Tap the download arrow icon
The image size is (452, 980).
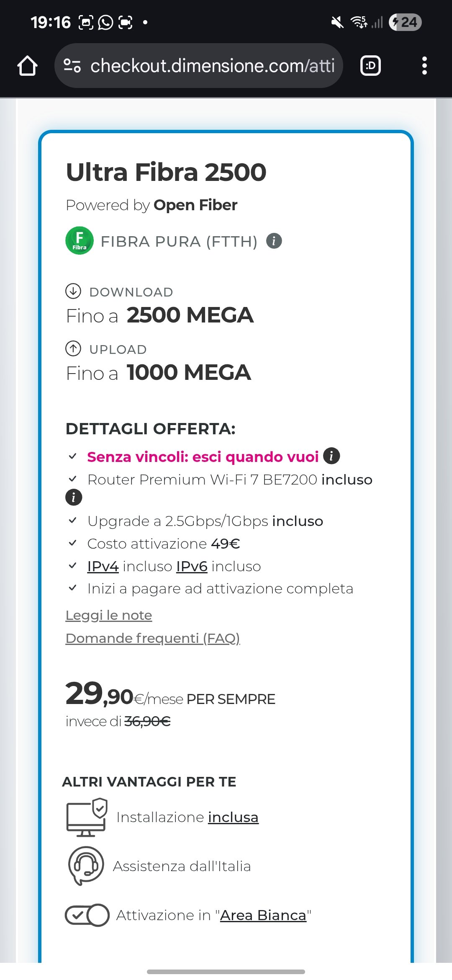coord(73,291)
